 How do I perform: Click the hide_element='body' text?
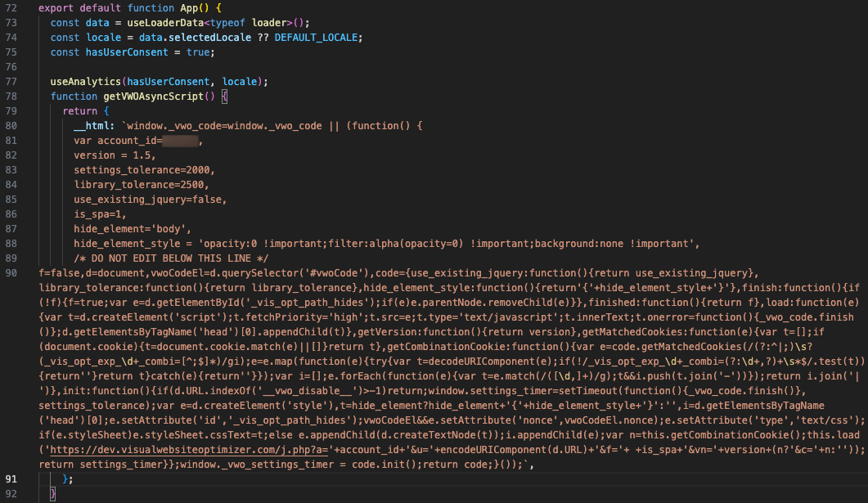(x=132, y=229)
